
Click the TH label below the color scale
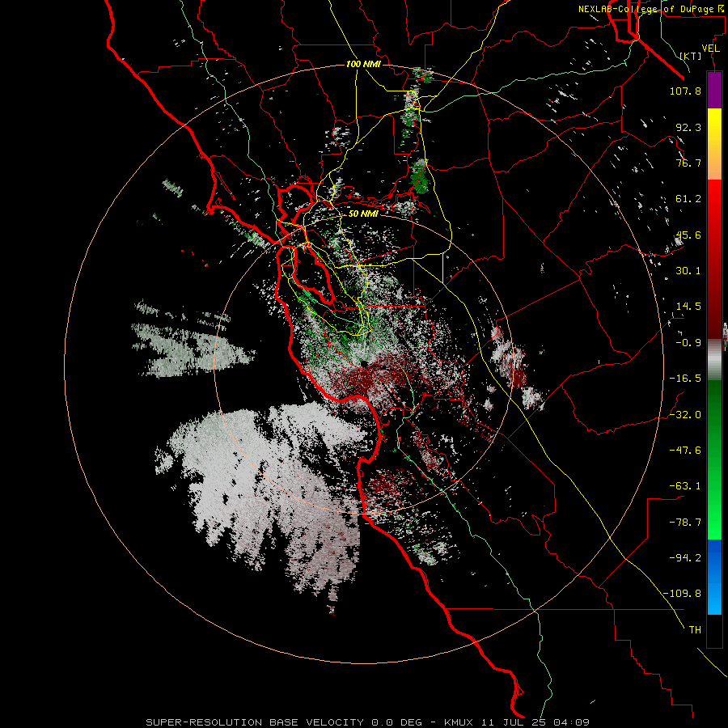click(695, 630)
